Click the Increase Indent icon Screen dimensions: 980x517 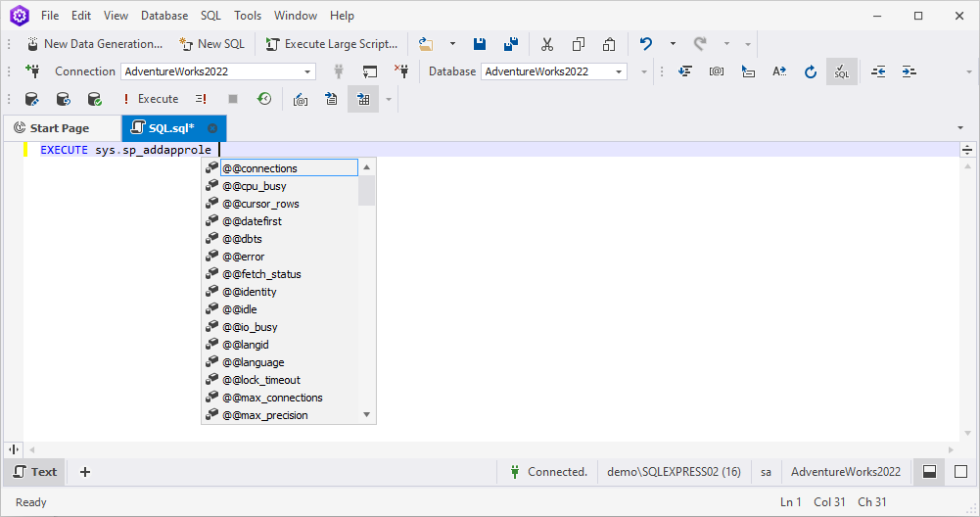(x=910, y=71)
